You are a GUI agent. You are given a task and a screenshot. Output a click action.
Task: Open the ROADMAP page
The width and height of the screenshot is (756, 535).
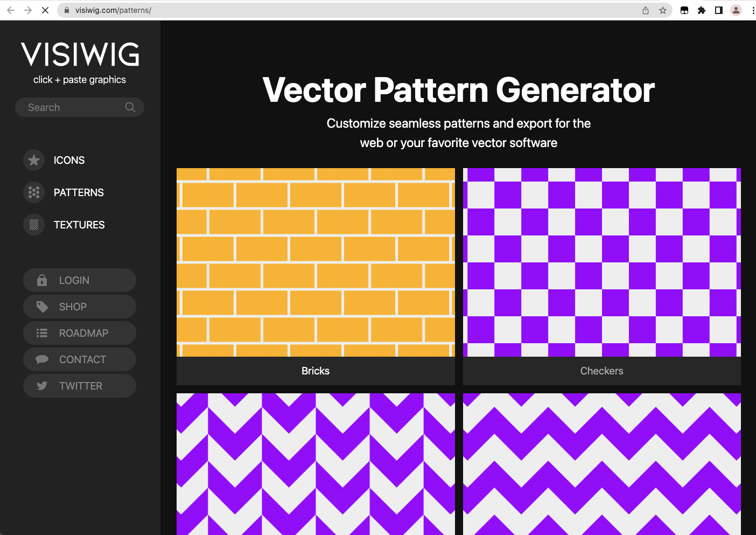(x=80, y=333)
